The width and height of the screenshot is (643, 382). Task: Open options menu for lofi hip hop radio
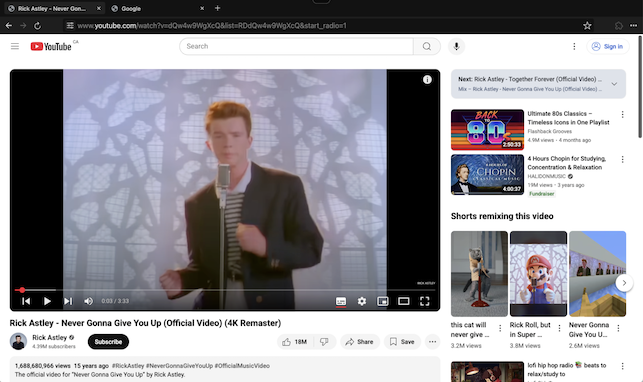[622, 366]
